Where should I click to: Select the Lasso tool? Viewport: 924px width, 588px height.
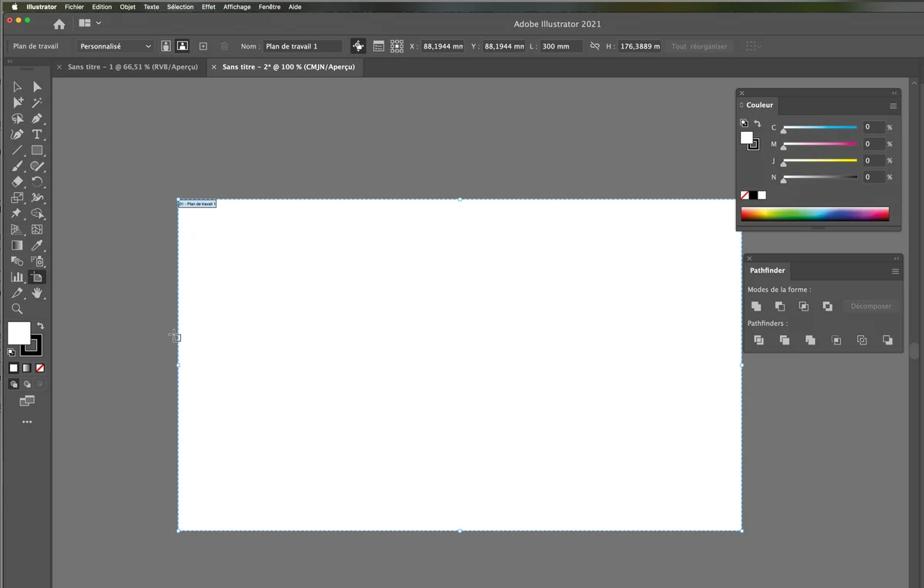tap(17, 119)
